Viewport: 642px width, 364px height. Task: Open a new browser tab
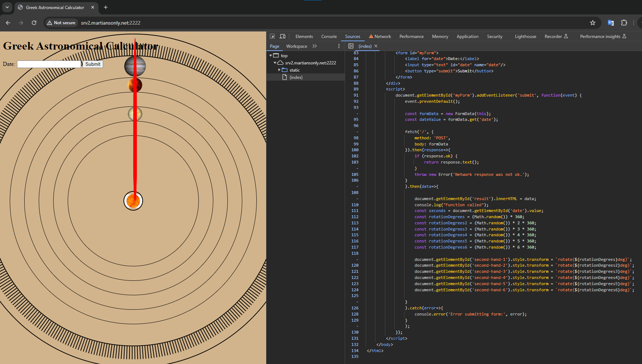106,7
